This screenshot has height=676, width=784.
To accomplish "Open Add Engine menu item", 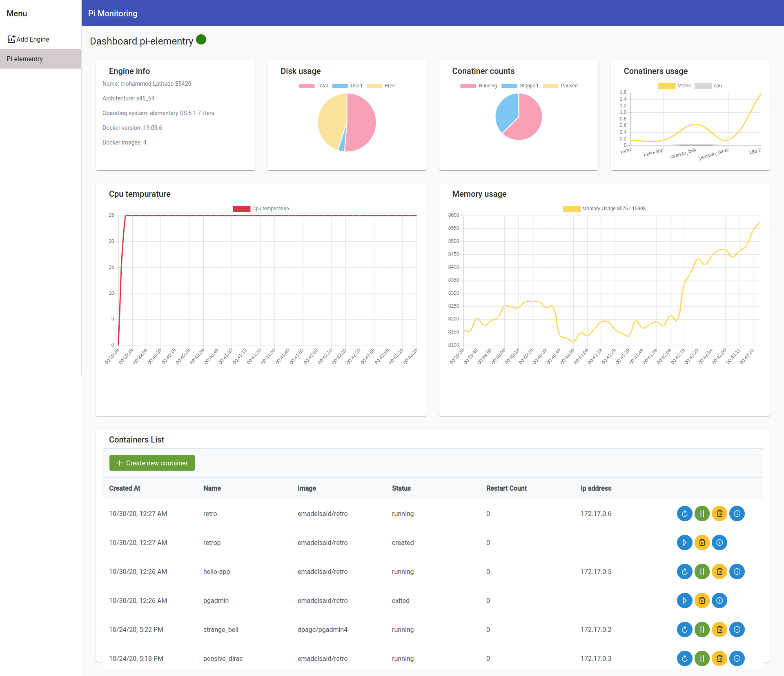I will click(x=40, y=39).
